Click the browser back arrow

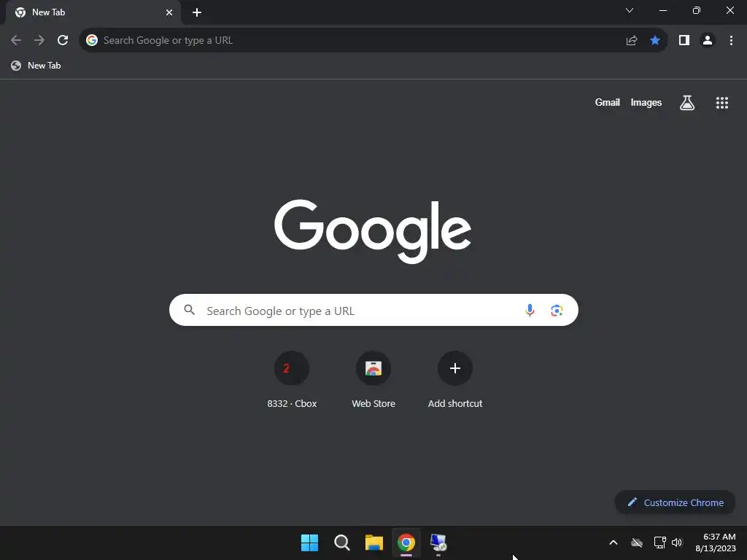point(16,41)
